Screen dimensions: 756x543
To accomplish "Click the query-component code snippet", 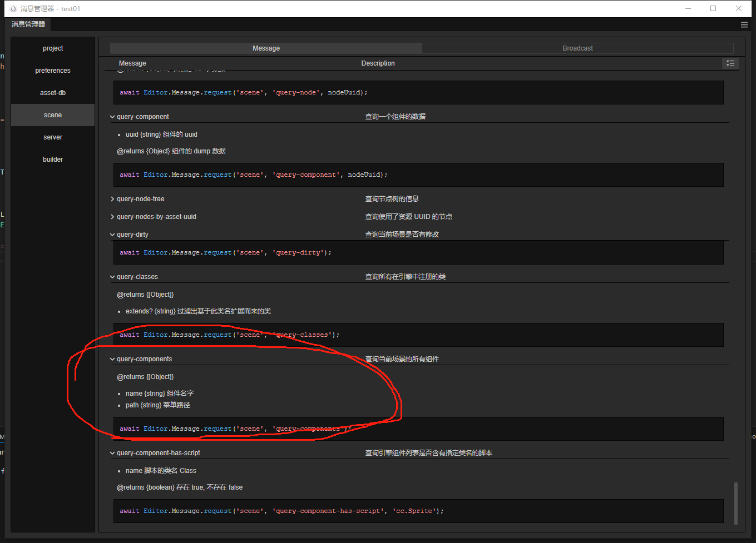I will 418,175.
